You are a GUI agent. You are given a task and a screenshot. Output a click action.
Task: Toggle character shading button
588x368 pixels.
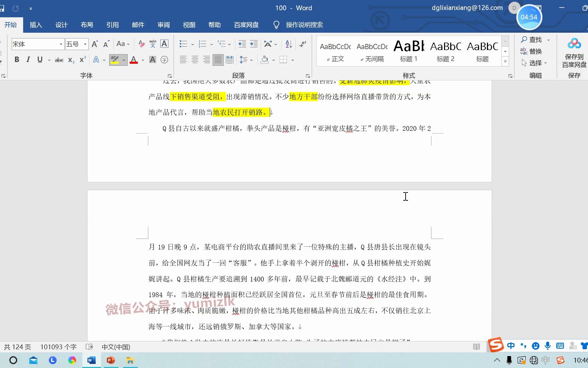[x=152, y=60]
